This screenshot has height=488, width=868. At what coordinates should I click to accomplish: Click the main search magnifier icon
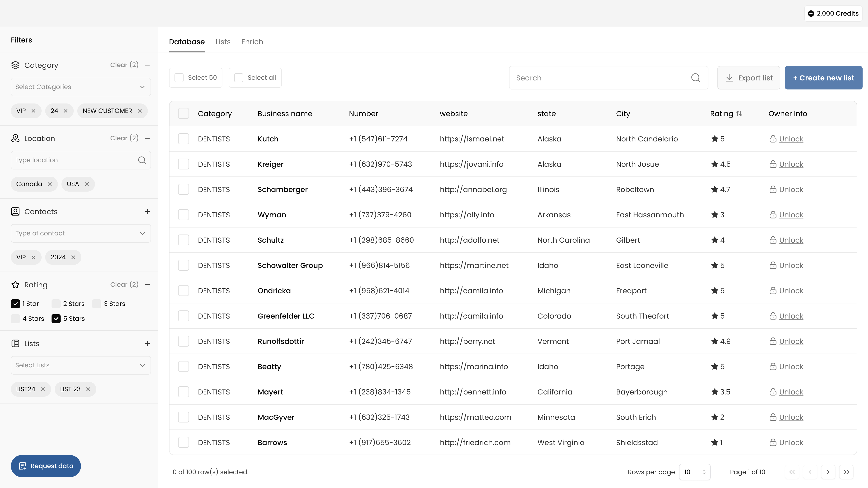pyautogui.click(x=696, y=78)
